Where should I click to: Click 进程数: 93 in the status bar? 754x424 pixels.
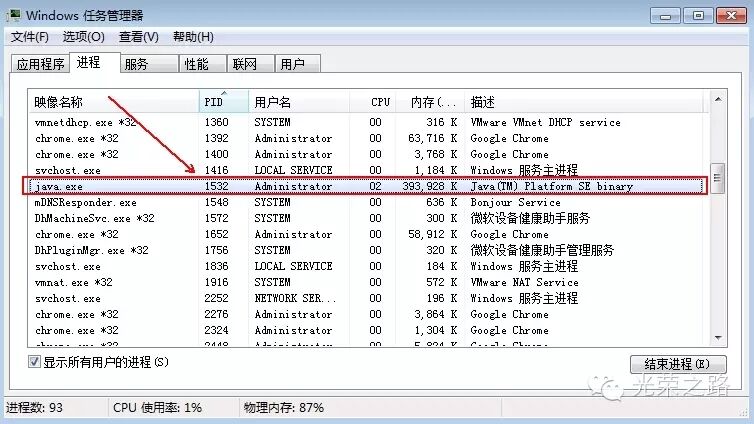pyautogui.click(x=34, y=408)
